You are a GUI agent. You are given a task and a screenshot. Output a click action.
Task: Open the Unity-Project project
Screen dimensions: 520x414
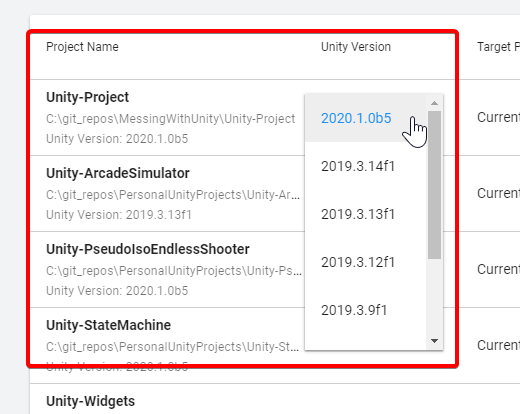[x=88, y=97]
